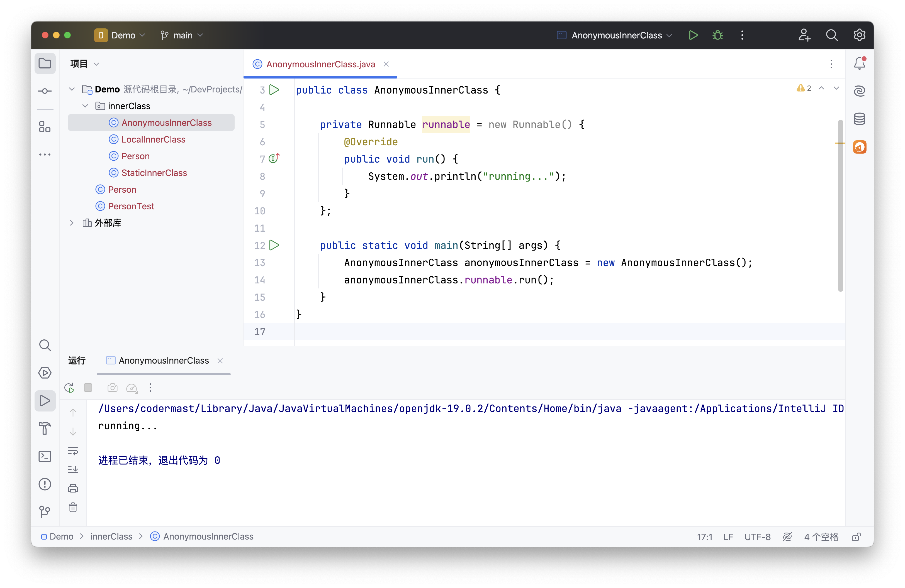Open the Git tool window
Viewport: 905px width, 588px height.
click(45, 512)
